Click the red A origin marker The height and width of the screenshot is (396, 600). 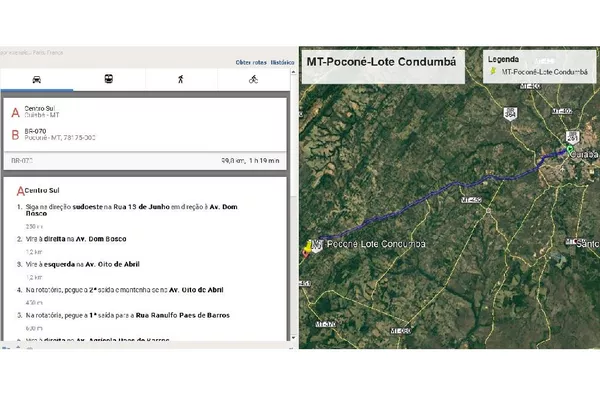pos(15,112)
